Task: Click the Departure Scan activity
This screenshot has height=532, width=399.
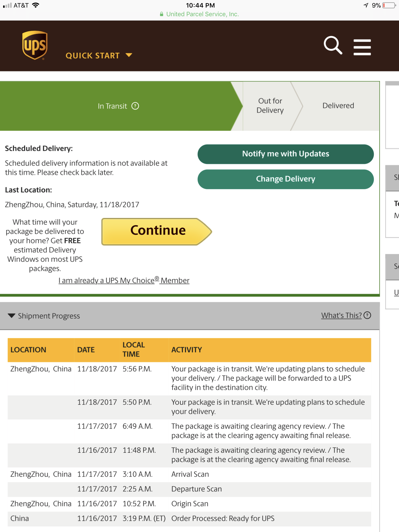Action: pos(197,489)
